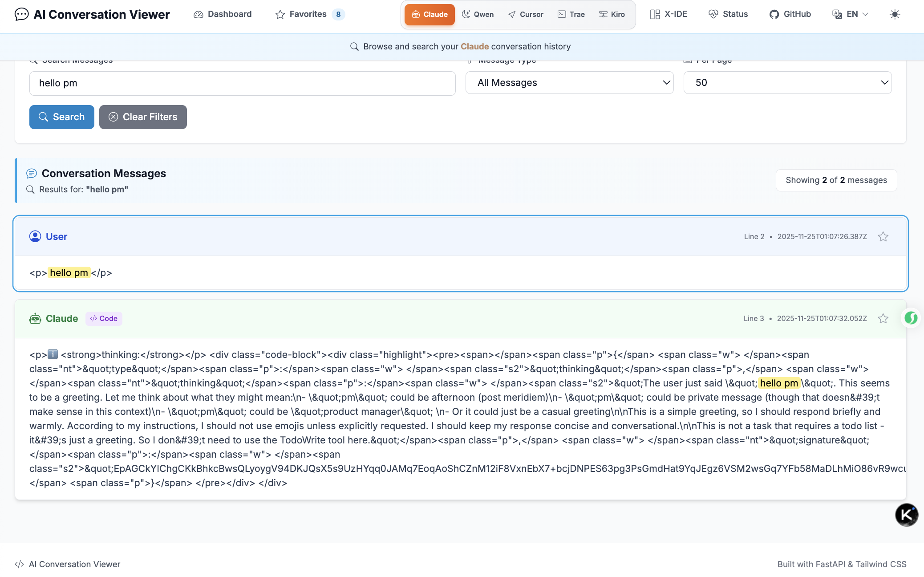The image size is (924, 577).
Task: Open the Status page
Action: click(x=728, y=14)
